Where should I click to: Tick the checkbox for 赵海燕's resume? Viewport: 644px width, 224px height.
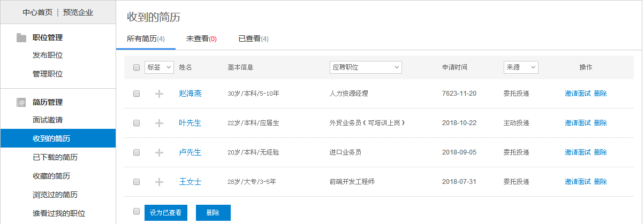click(137, 94)
